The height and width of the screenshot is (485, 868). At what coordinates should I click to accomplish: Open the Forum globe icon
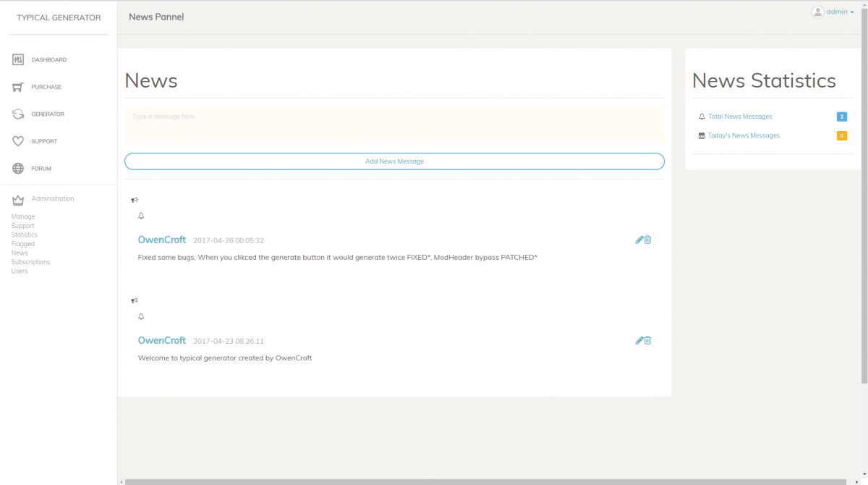(x=18, y=169)
